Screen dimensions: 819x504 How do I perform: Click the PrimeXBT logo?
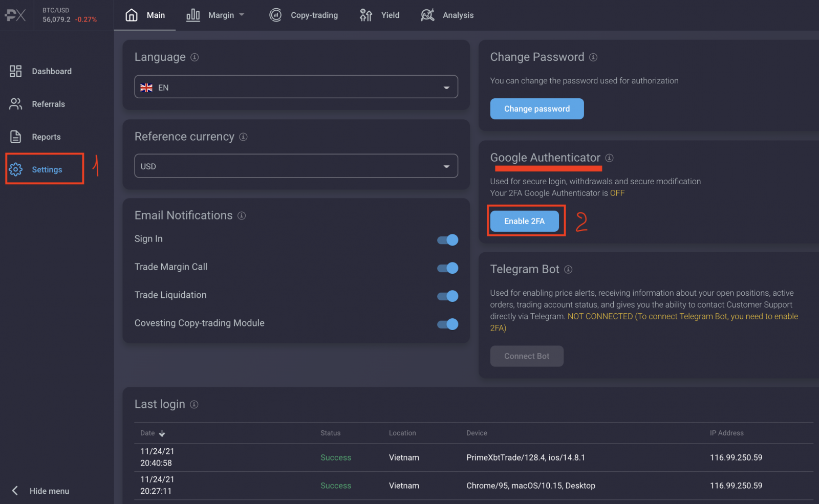pyautogui.click(x=15, y=15)
